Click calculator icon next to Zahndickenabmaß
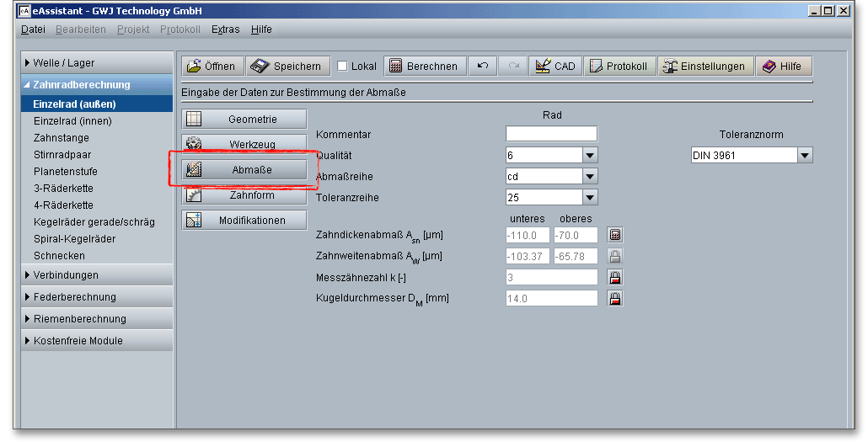Viewport: 868px width, 442px height. click(615, 235)
